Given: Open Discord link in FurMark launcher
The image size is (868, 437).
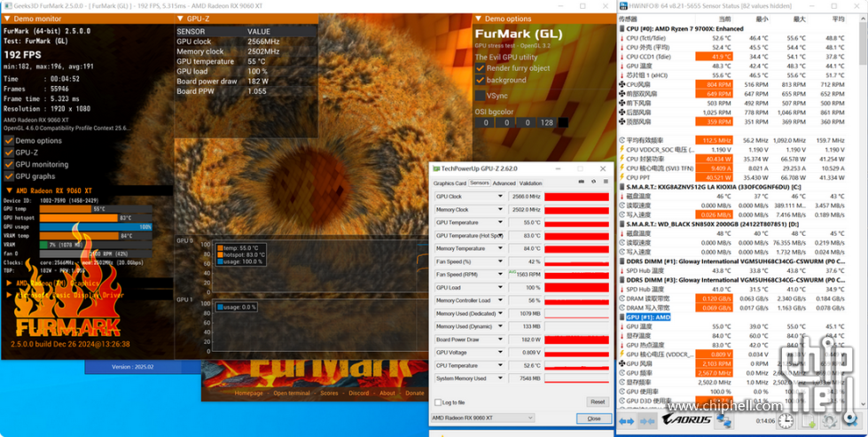Looking at the screenshot, I should [x=359, y=394].
